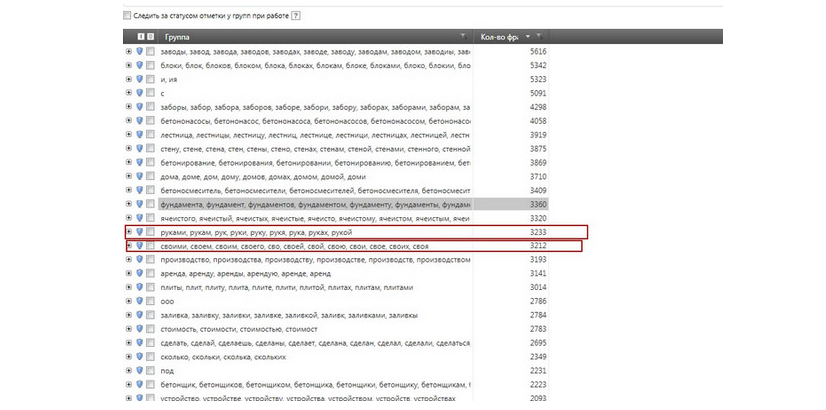
Task: Open the help question mark beside Следить за статусом
Action: 296,17
